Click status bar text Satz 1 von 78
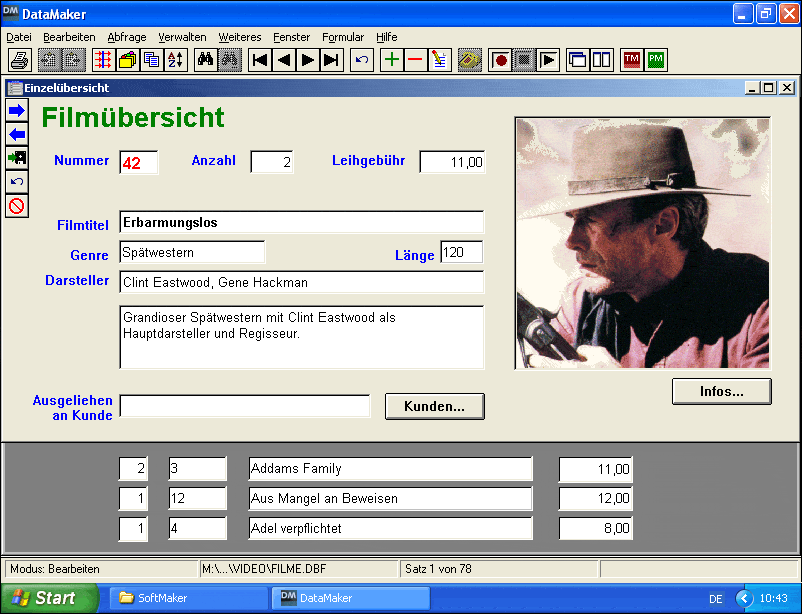This screenshot has height=614, width=802. 438,569
